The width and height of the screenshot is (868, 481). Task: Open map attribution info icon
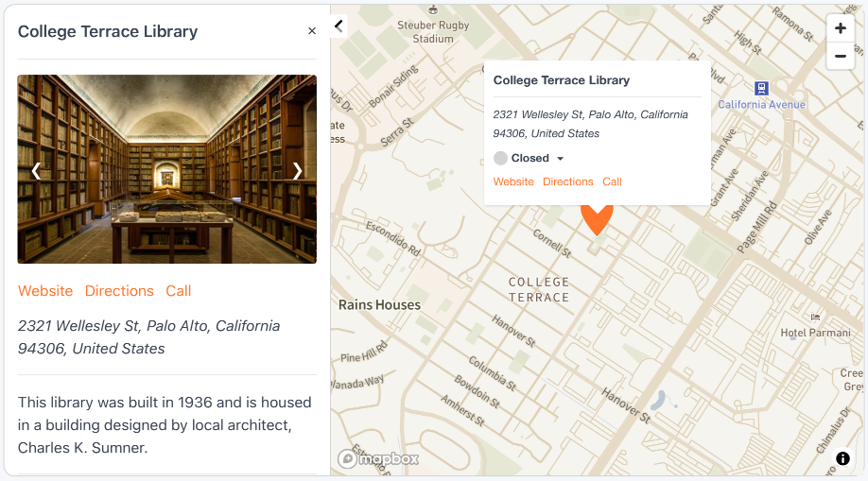[x=842, y=458]
